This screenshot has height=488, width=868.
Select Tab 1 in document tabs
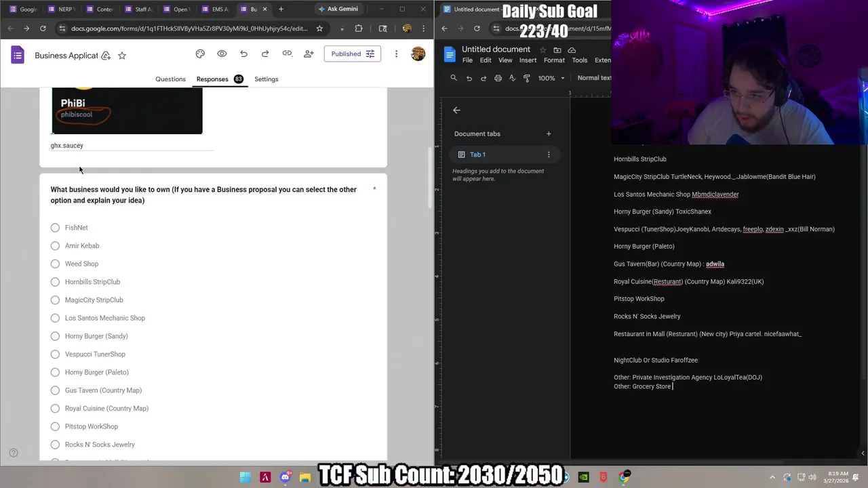(x=505, y=155)
